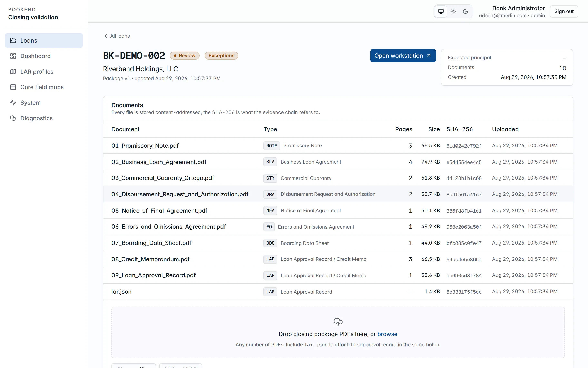The image size is (588, 368).
Task: Click the DRA type tag
Action: point(270,194)
